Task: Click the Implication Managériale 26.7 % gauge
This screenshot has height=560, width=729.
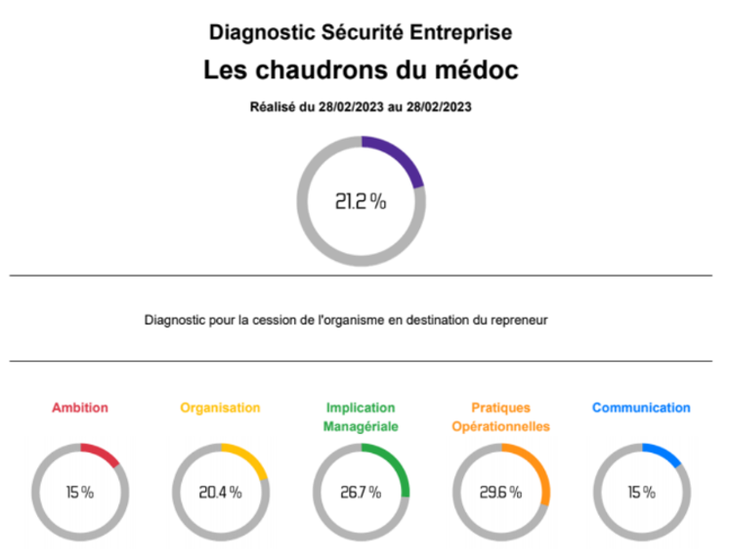Action: [361, 492]
